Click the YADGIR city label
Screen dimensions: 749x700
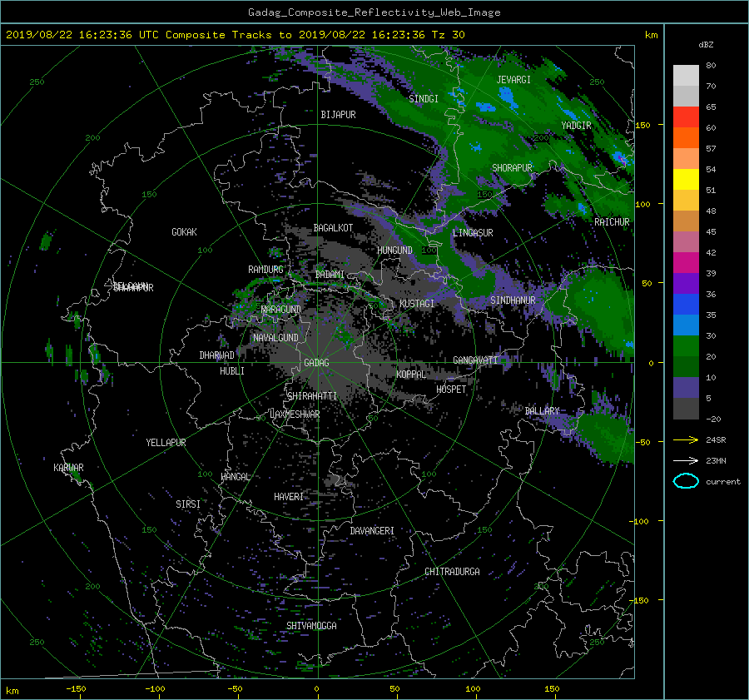click(x=576, y=126)
